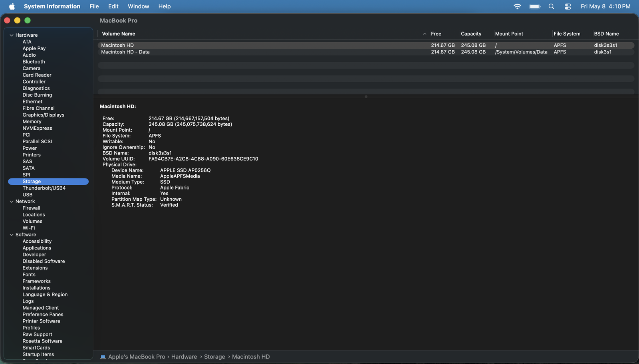
Task: Open Control Center icon
Action: pos(568,6)
